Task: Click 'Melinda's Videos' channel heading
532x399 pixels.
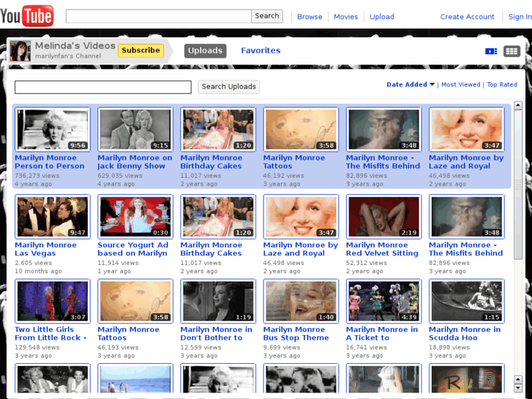Action: click(x=75, y=46)
